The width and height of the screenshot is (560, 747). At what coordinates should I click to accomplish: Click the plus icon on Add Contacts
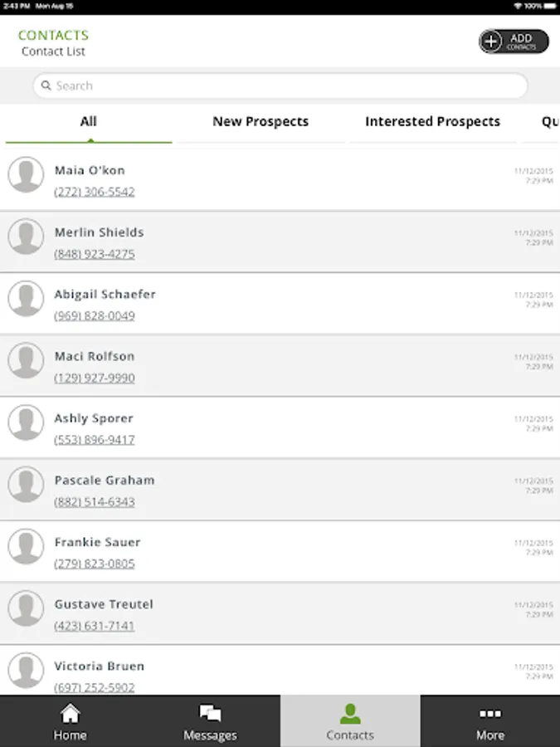(x=492, y=41)
